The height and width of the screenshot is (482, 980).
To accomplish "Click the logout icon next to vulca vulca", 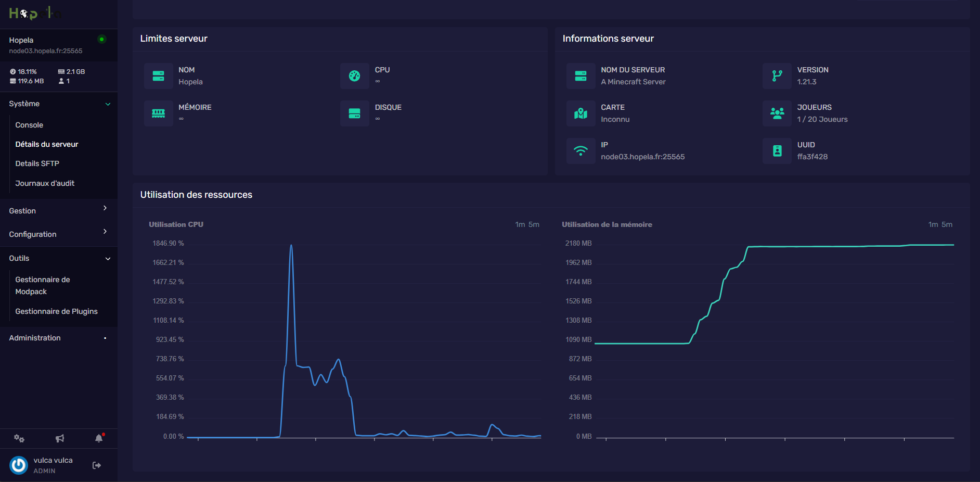I will click(97, 465).
